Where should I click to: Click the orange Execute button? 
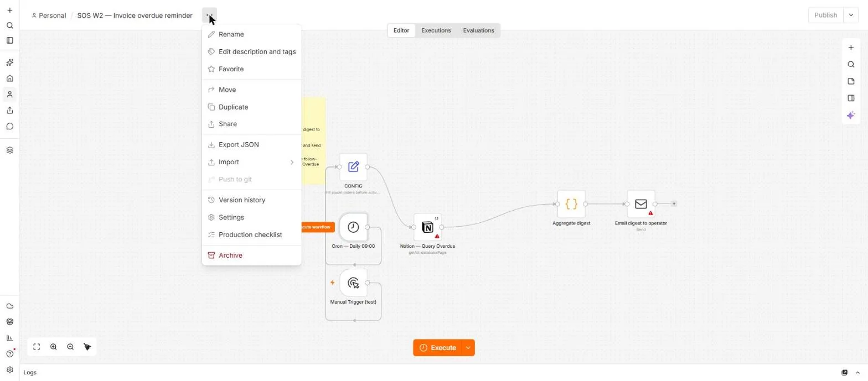pos(438,348)
